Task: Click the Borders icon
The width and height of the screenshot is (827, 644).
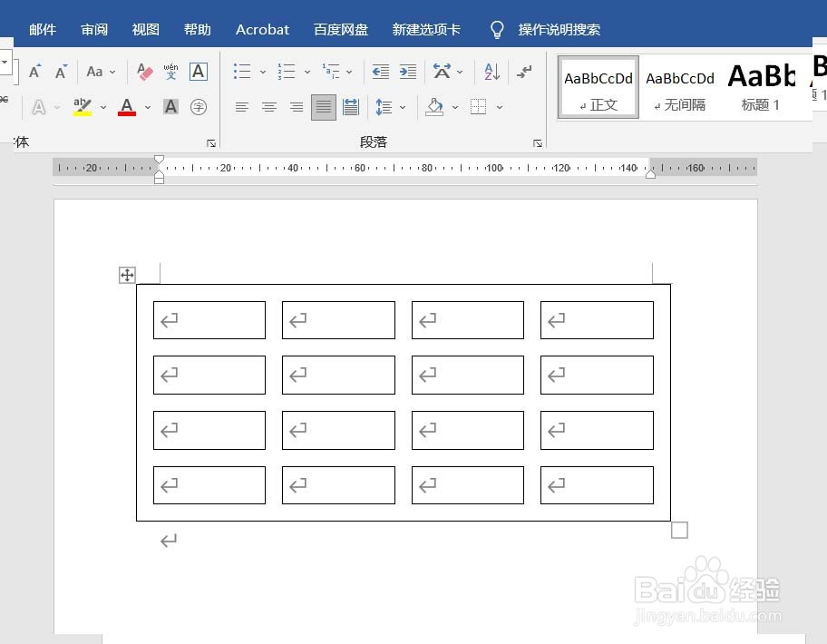Action: [478, 107]
